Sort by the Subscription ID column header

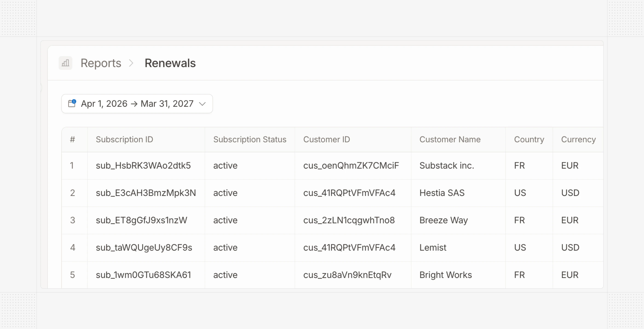tap(124, 139)
